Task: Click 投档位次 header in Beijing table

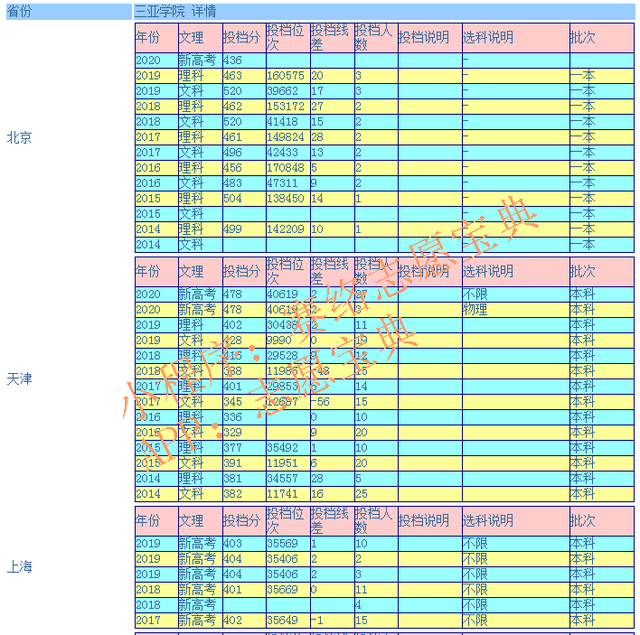Action: 288,38
